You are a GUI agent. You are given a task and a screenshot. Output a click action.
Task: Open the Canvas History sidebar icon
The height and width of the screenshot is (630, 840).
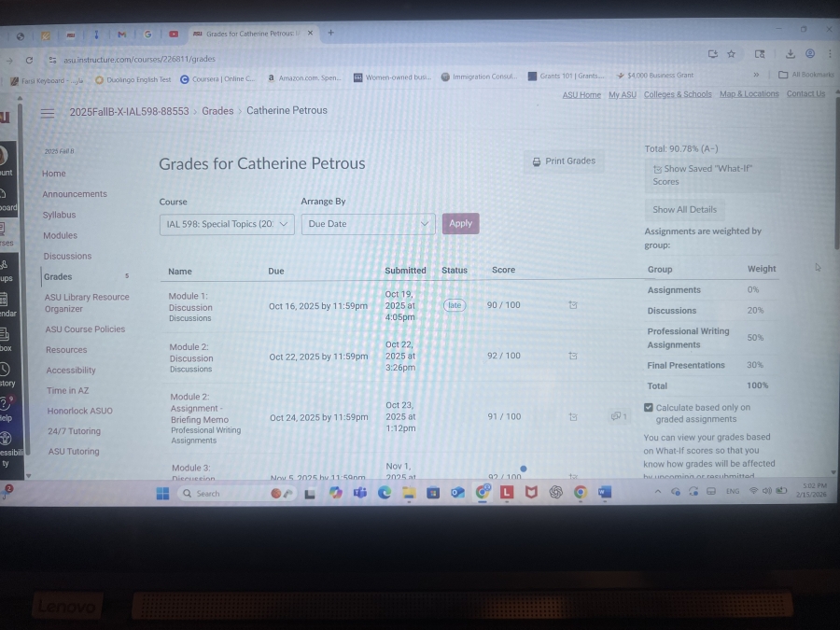[x=4, y=371]
